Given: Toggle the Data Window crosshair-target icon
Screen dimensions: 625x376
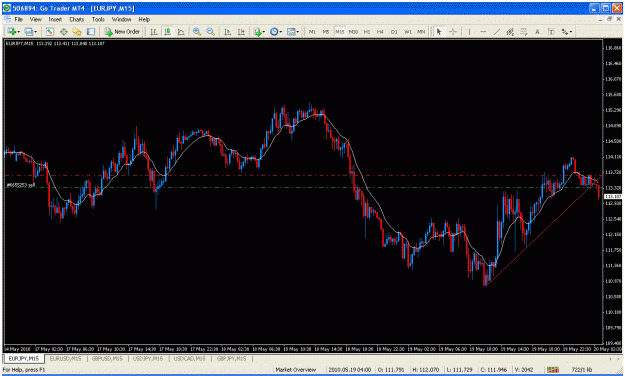Looking at the screenshot, I should pos(63,32).
